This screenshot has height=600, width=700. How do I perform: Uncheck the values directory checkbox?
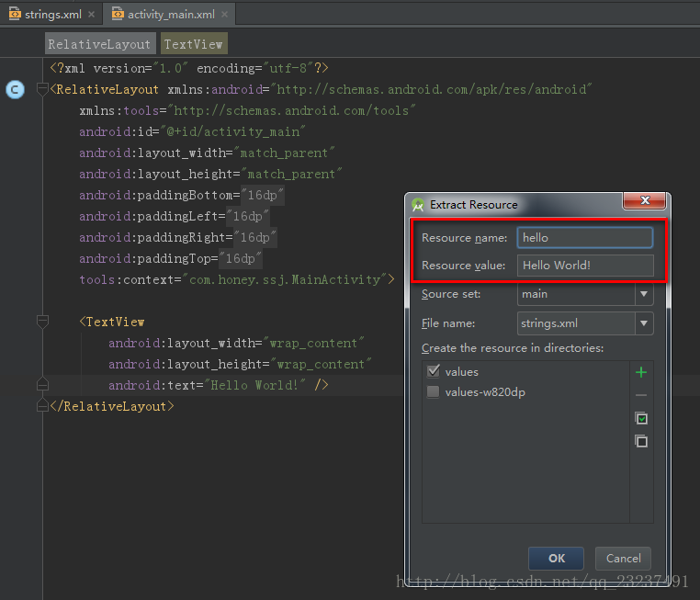click(434, 372)
